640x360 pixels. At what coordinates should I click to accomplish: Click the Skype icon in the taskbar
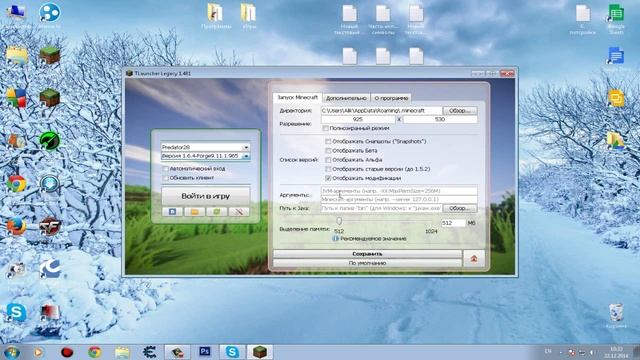[232, 351]
